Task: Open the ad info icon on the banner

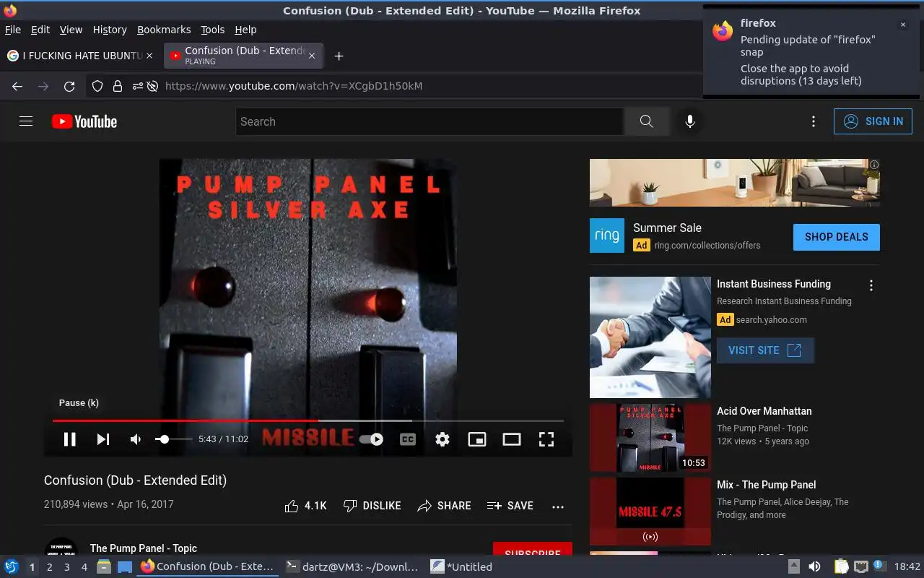Action: (874, 165)
